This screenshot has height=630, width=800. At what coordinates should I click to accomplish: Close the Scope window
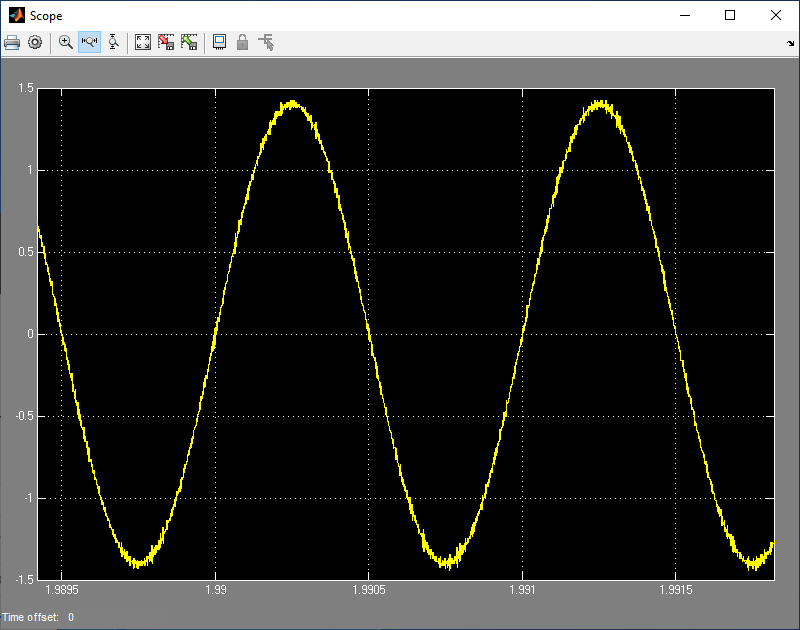pos(776,15)
